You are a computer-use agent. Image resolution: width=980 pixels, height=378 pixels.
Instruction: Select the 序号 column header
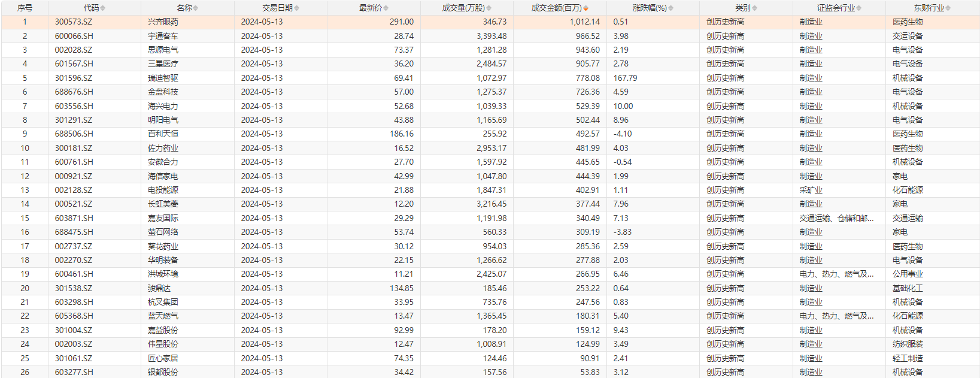[25, 8]
